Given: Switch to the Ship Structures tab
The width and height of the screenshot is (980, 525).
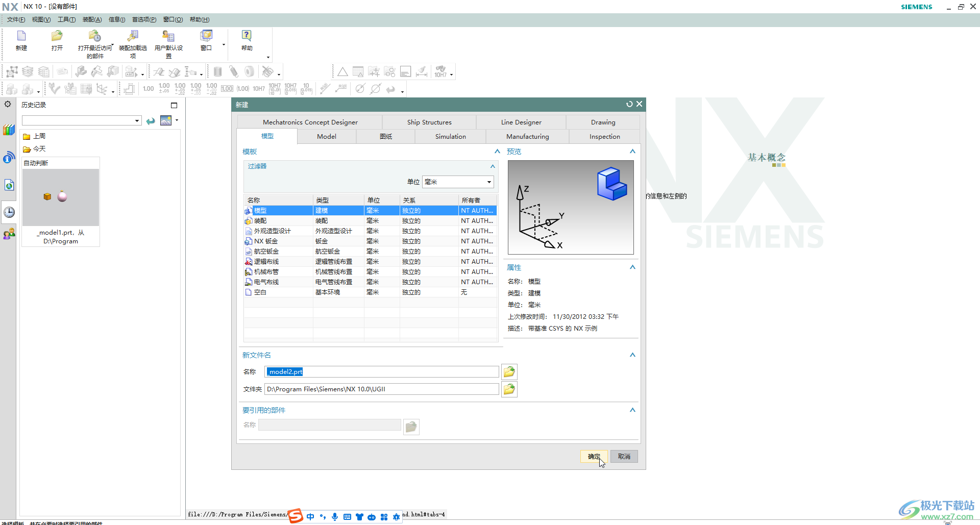Looking at the screenshot, I should (x=429, y=122).
